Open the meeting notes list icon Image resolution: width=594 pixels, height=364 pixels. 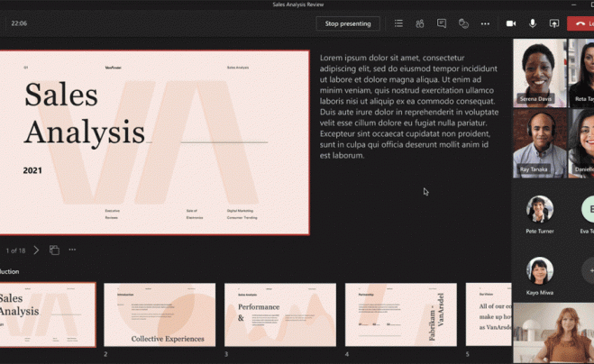tap(398, 23)
